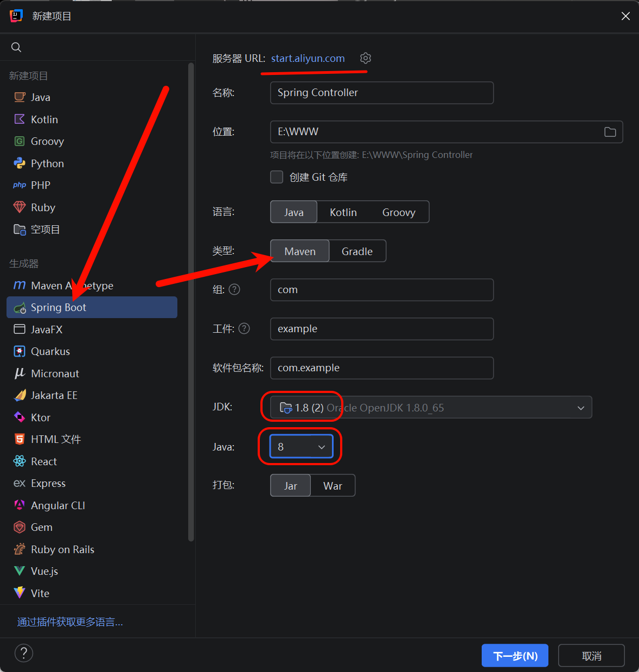This screenshot has width=639, height=672.
Task: Show help for the 工件 field
Action: pos(244,328)
